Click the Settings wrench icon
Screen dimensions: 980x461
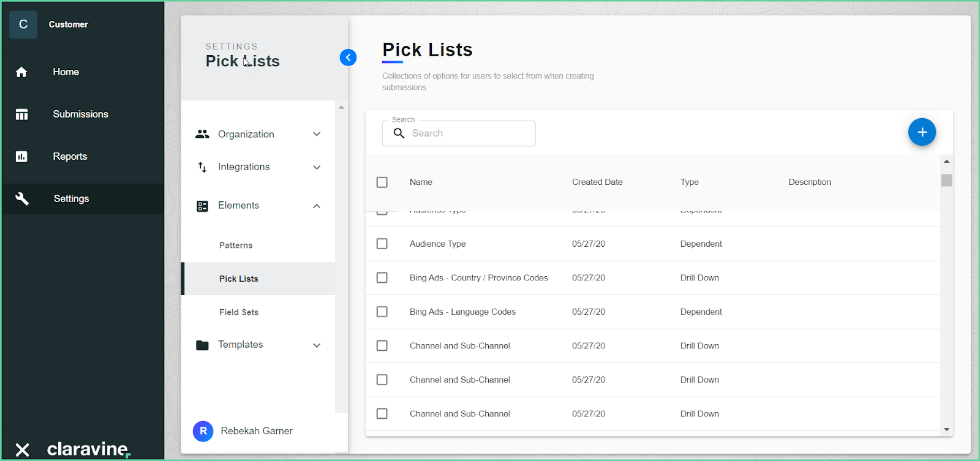[22, 198]
